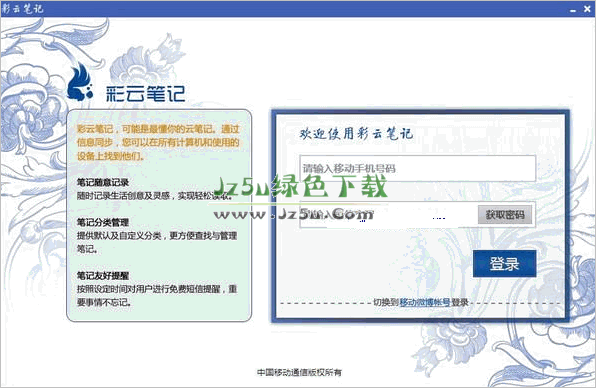The width and height of the screenshot is (596, 388).
Task: Click the 彩云笔记 logo text beside the flame
Action: [146, 93]
